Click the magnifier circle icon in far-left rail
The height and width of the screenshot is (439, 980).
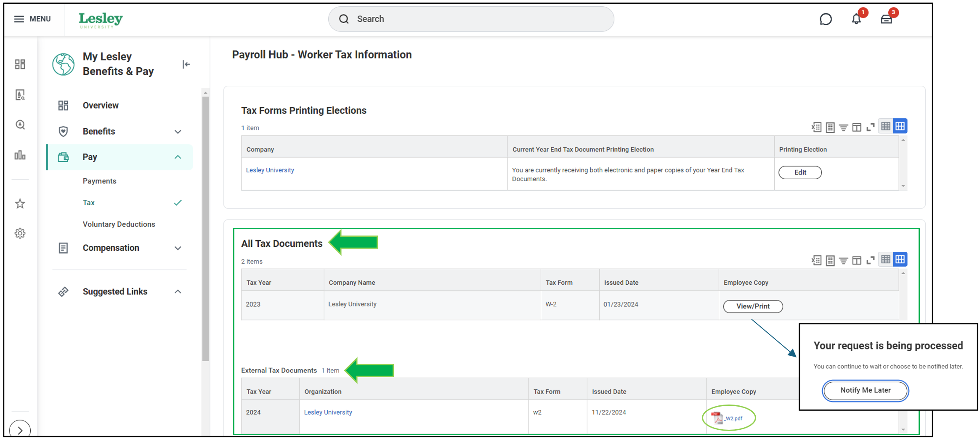tap(20, 125)
